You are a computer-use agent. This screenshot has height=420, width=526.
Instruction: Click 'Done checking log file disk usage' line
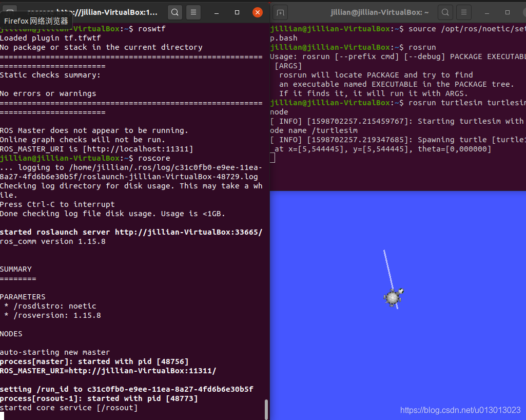112,214
